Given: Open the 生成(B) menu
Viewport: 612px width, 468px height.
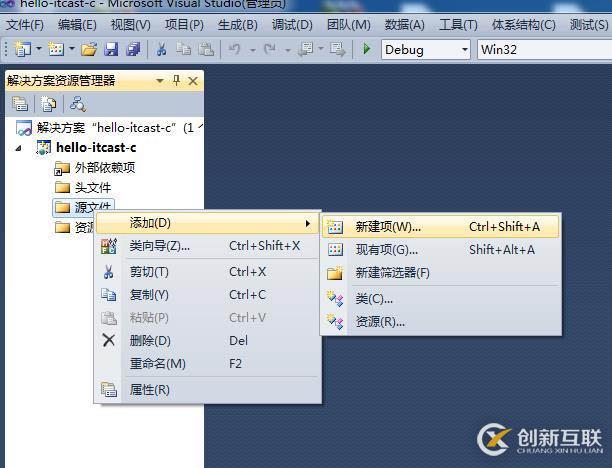Looking at the screenshot, I should (x=238, y=25).
